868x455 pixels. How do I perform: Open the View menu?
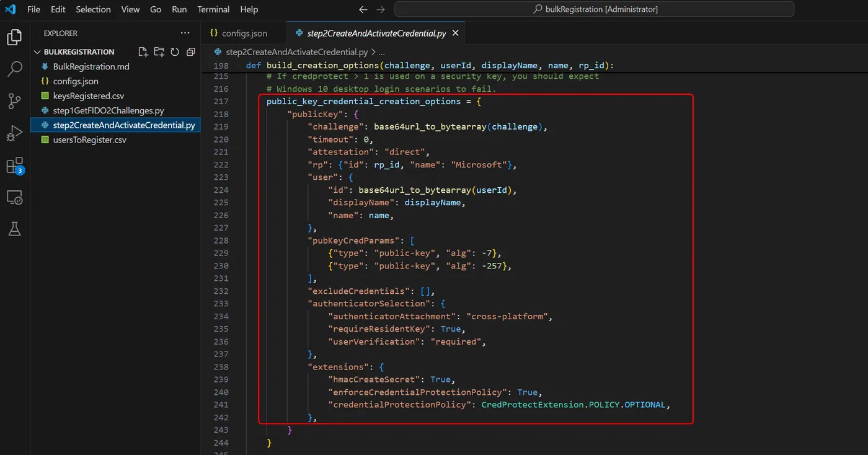click(130, 9)
